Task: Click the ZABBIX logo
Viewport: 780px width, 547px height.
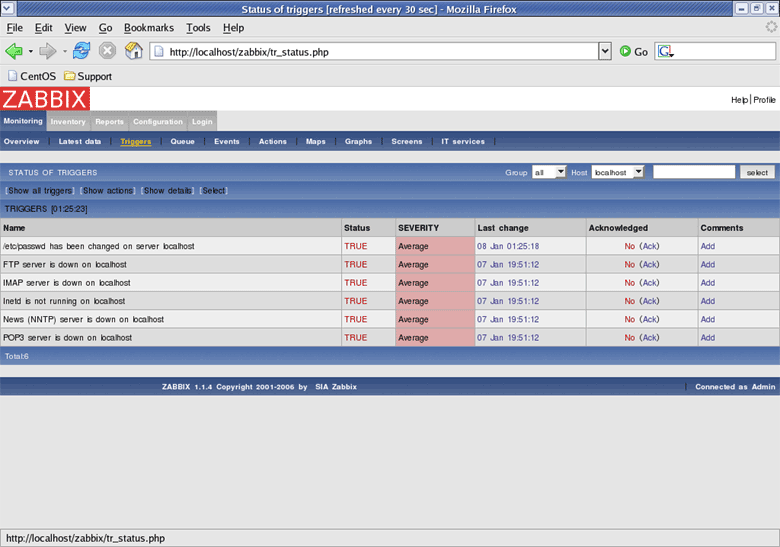Action: pos(45,98)
